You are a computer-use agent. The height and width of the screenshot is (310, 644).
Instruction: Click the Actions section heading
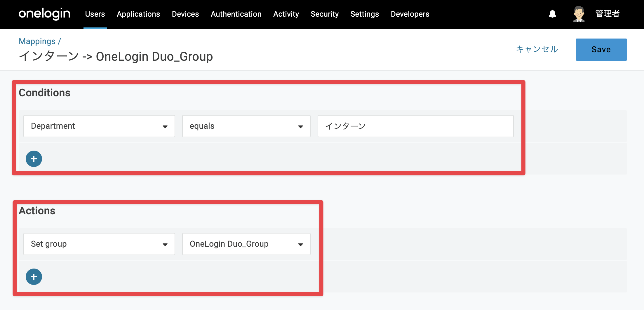pyautogui.click(x=37, y=211)
